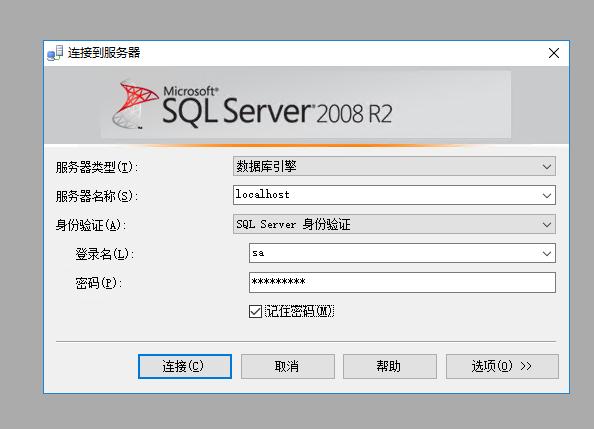Toggle the 记住密码 checkbox
Viewport: 594px width, 429px height.
255,312
